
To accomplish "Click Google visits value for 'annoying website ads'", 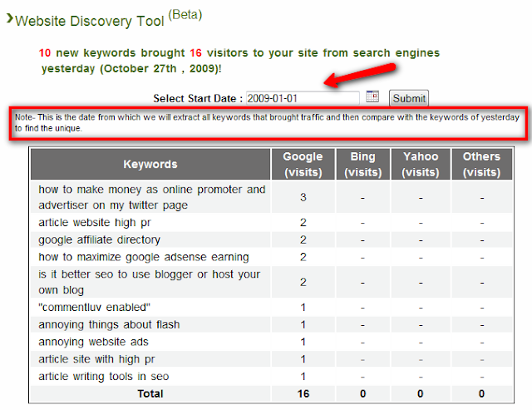I will point(303,342).
